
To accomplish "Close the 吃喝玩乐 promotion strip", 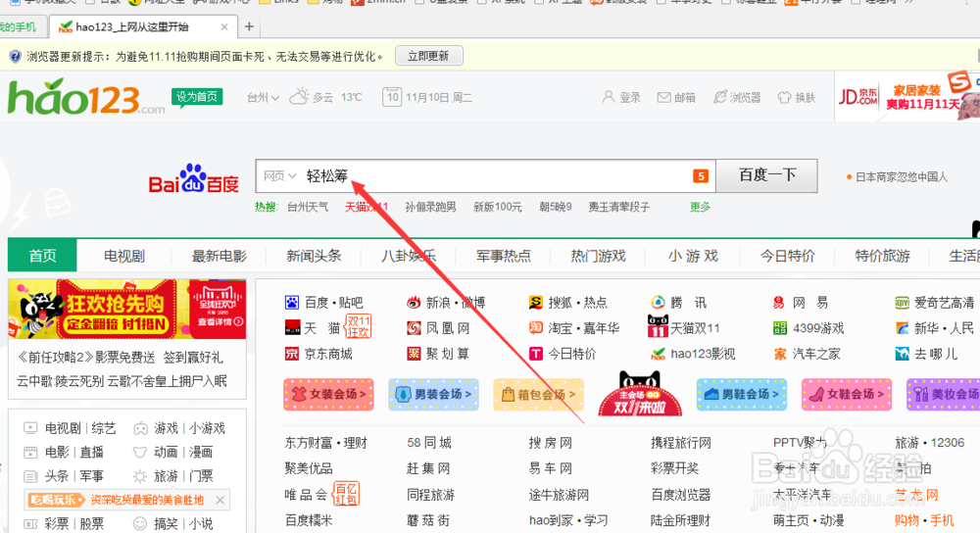I will point(220,500).
